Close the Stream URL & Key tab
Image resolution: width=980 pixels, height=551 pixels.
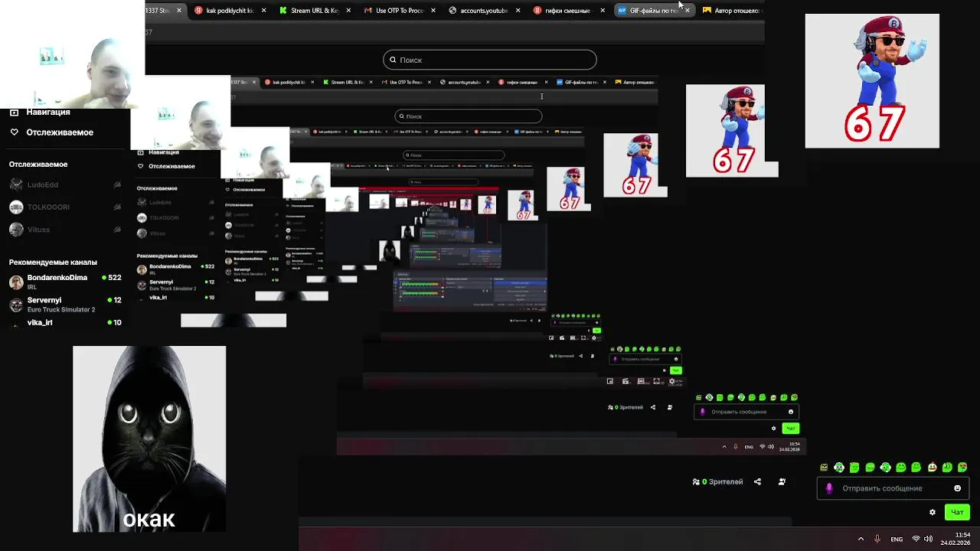click(348, 11)
